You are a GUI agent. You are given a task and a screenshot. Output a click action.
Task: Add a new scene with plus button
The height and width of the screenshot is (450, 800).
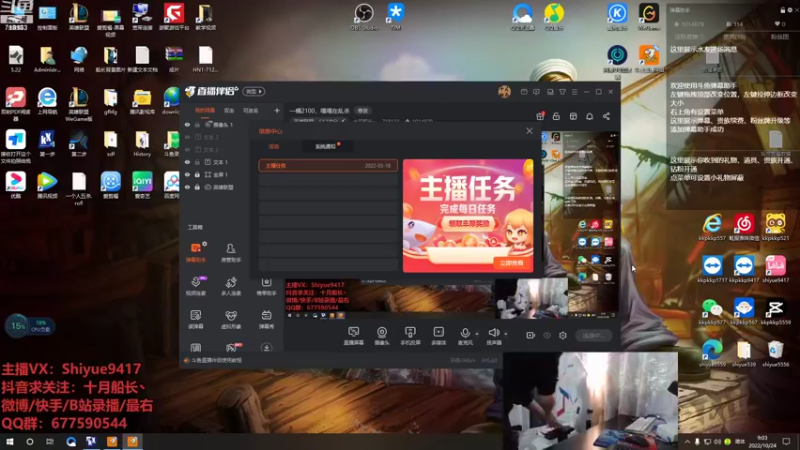[277, 111]
